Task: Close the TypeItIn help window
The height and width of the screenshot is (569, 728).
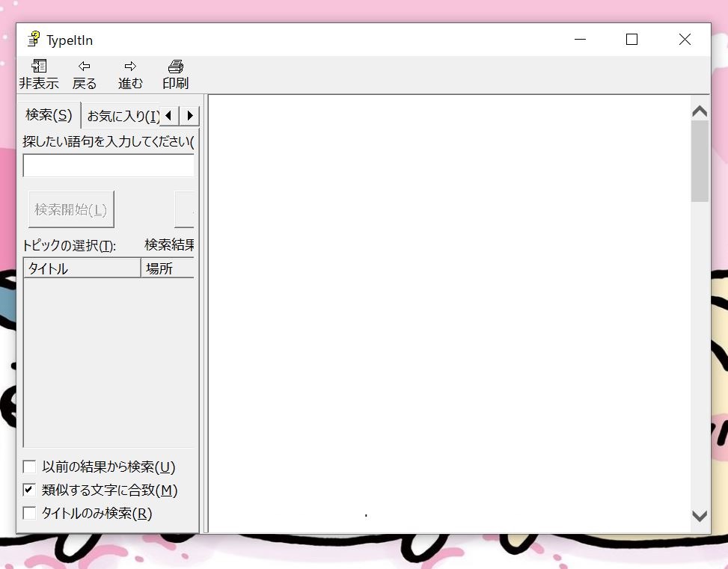Action: click(x=685, y=40)
